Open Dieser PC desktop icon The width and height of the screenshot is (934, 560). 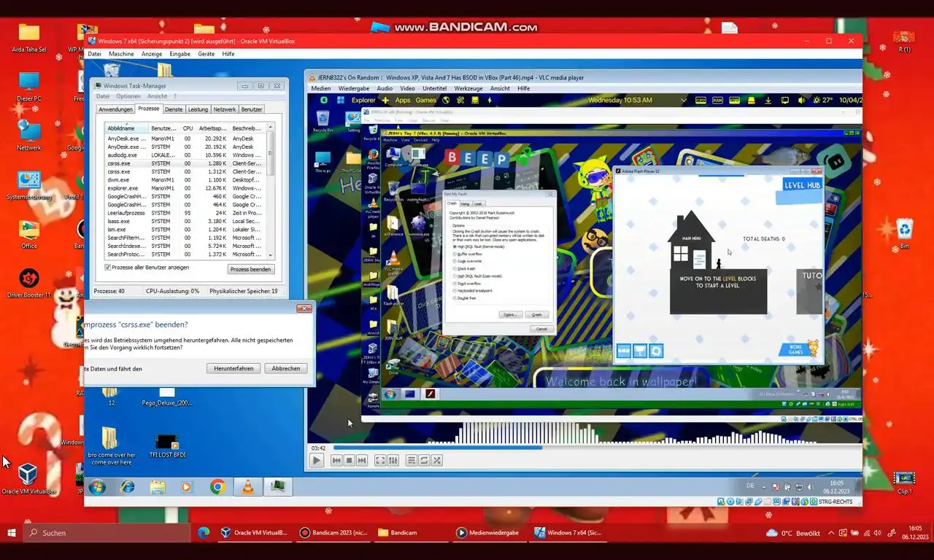pyautogui.click(x=28, y=87)
